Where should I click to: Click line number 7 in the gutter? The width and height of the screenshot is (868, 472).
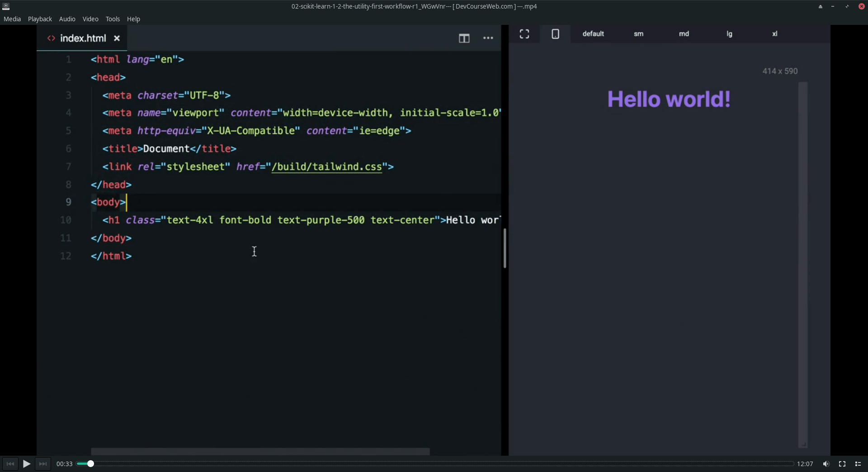pos(68,167)
